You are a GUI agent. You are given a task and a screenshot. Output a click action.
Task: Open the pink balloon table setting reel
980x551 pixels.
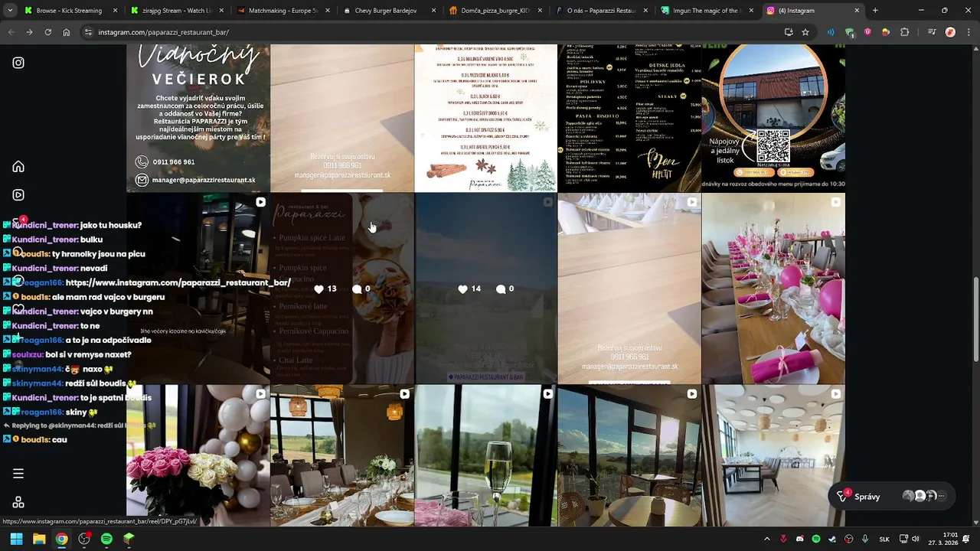pos(773,289)
